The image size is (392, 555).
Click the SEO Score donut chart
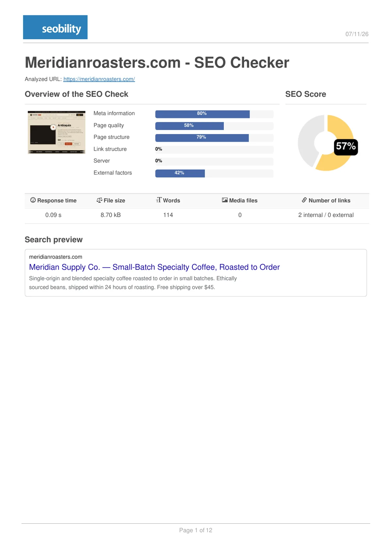click(x=326, y=143)
